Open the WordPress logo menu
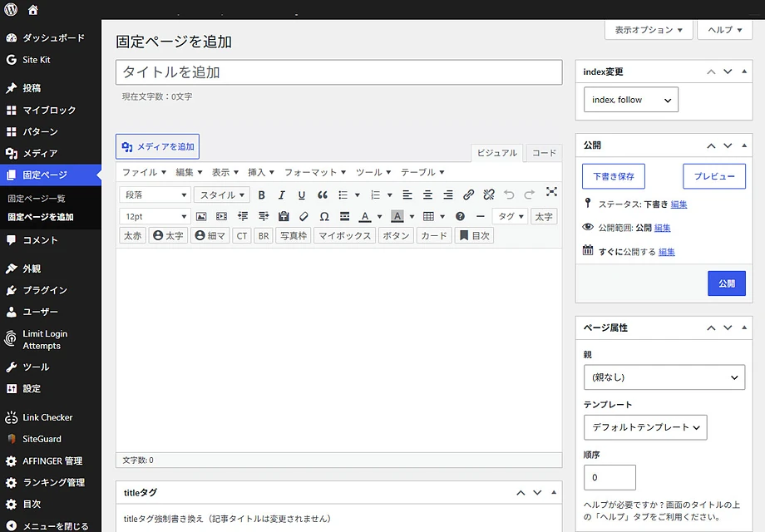765x532 pixels. click(11, 9)
